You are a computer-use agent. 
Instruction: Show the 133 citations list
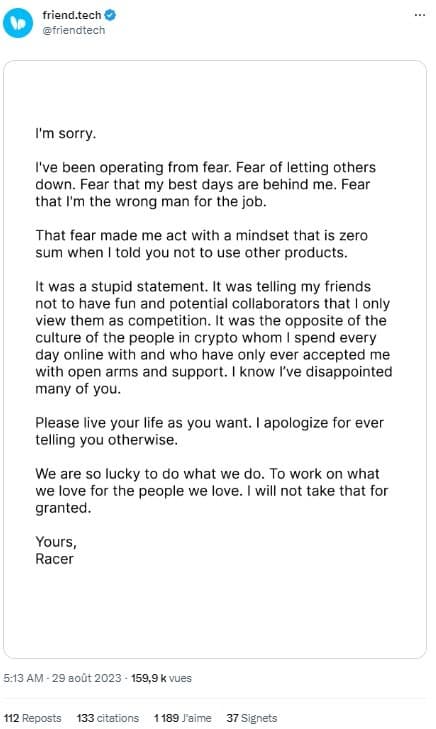tap(108, 718)
